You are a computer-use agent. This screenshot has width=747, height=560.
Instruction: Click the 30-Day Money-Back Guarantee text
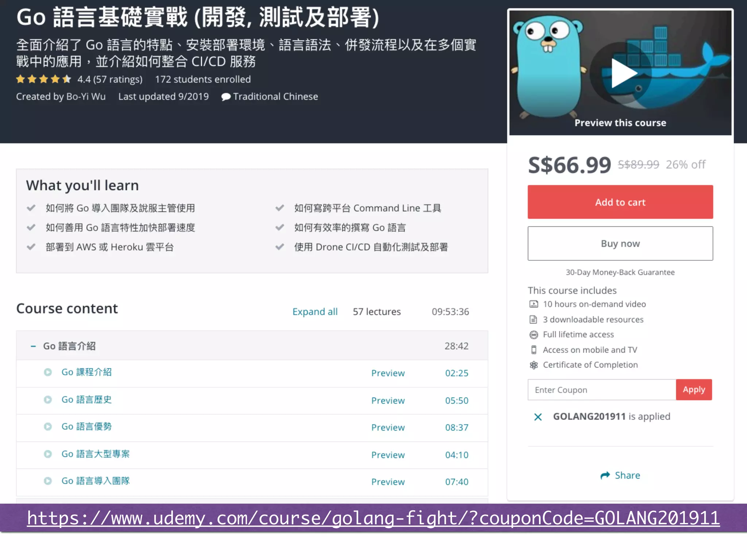(x=620, y=272)
